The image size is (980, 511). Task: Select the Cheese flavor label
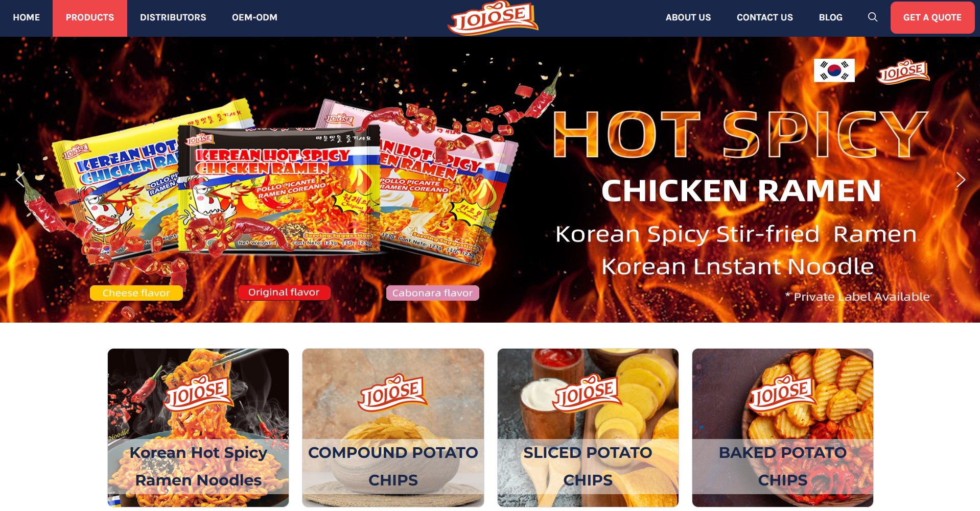click(136, 293)
